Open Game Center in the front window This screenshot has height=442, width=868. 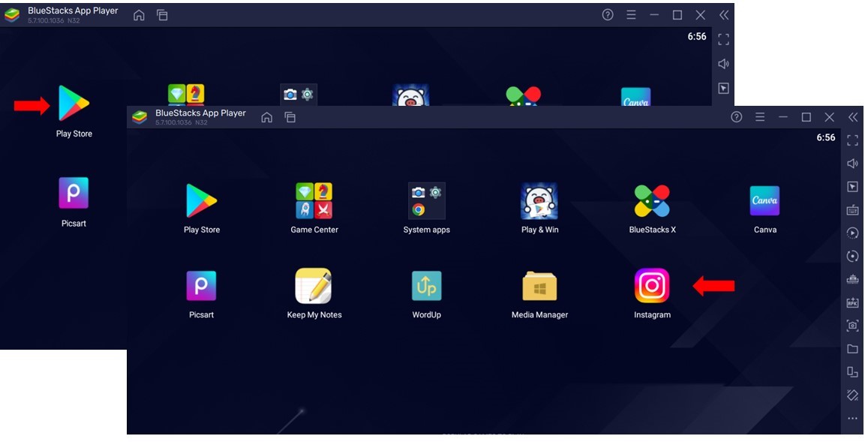314,200
